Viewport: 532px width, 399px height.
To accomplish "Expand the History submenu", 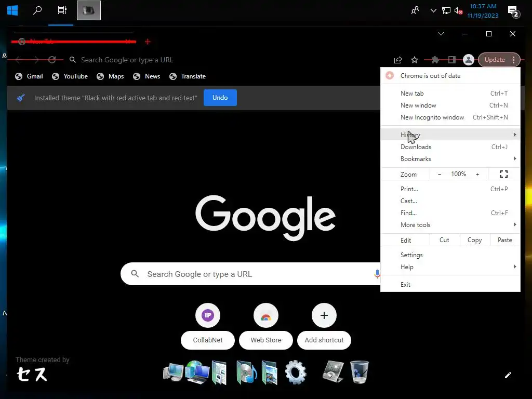I will click(x=450, y=135).
